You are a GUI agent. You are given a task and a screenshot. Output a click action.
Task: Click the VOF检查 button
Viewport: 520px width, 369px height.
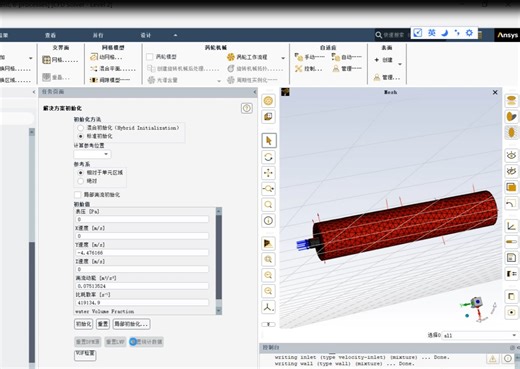[x=85, y=355]
